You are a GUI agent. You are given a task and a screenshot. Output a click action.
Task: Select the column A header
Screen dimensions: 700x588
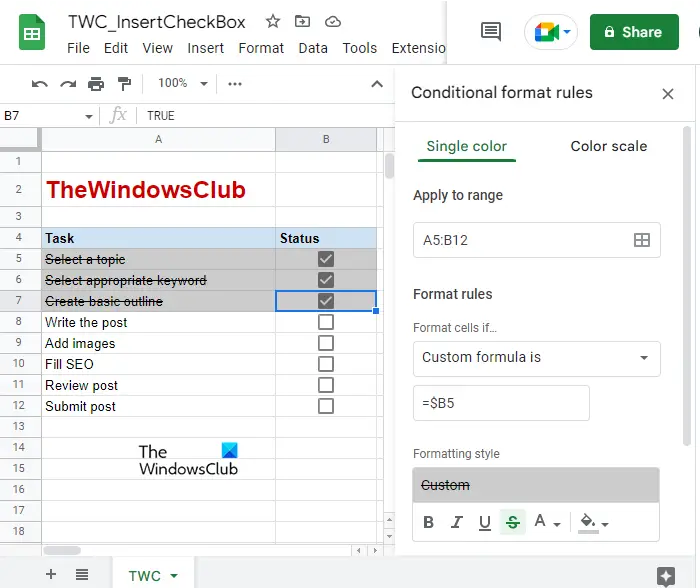tap(158, 139)
